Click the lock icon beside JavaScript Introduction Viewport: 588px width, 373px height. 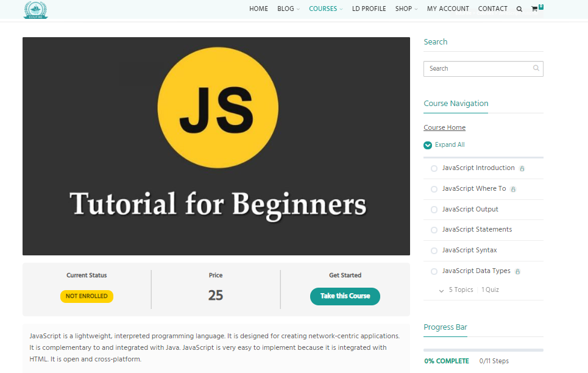point(522,168)
